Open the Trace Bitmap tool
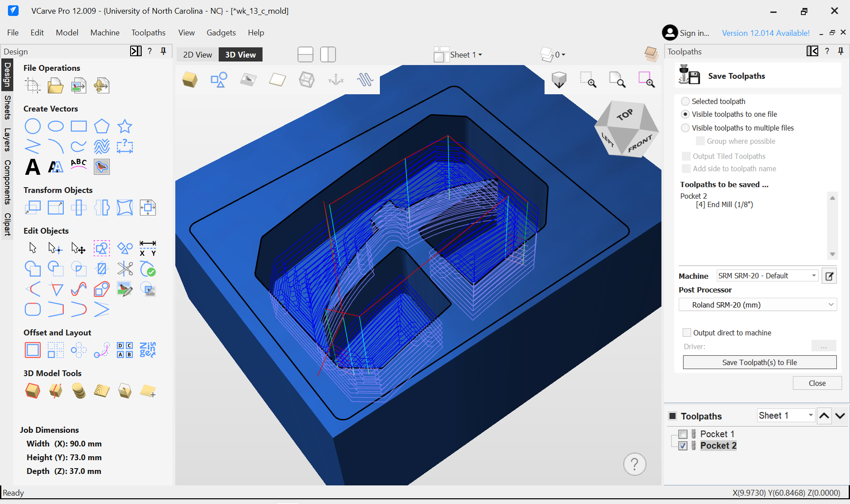 pos(102,167)
